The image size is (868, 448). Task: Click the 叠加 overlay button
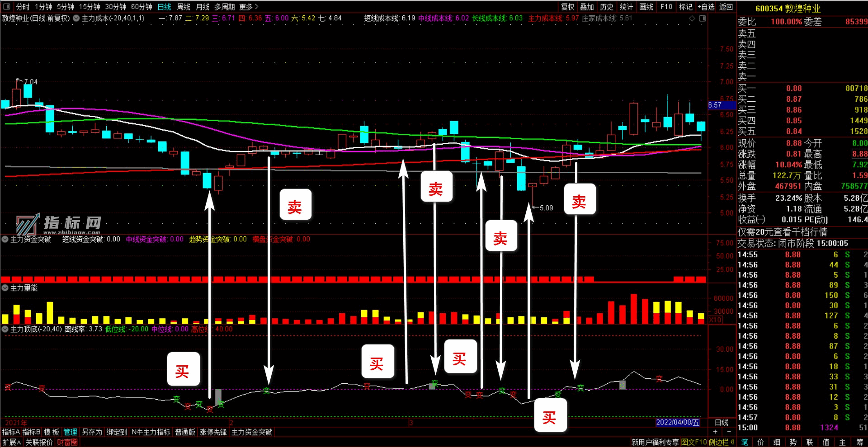pos(587,7)
